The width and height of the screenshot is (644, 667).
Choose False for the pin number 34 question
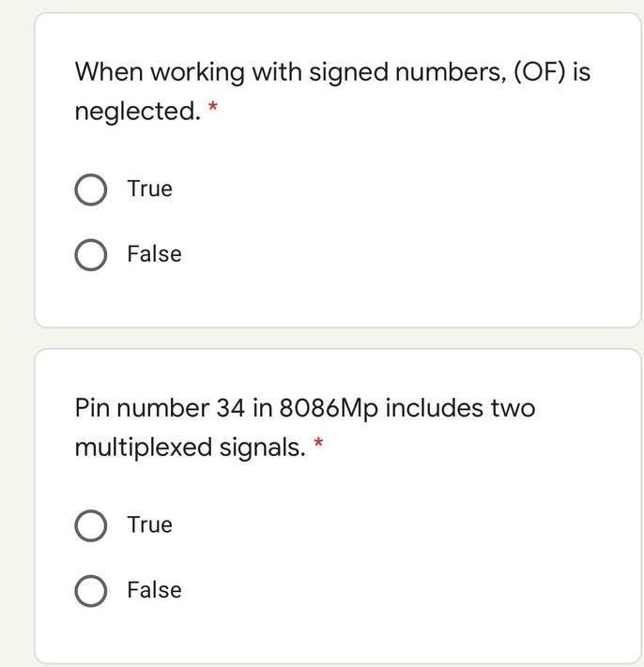point(91,591)
